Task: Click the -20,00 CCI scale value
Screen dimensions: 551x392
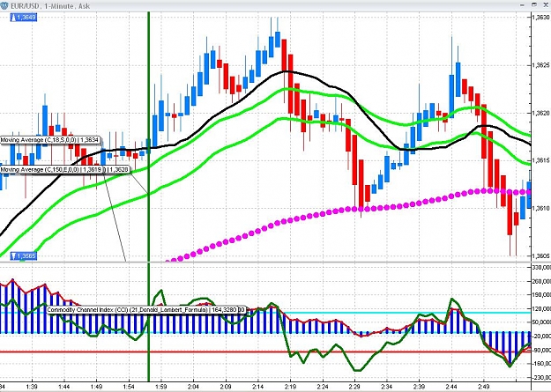Action: point(542,337)
